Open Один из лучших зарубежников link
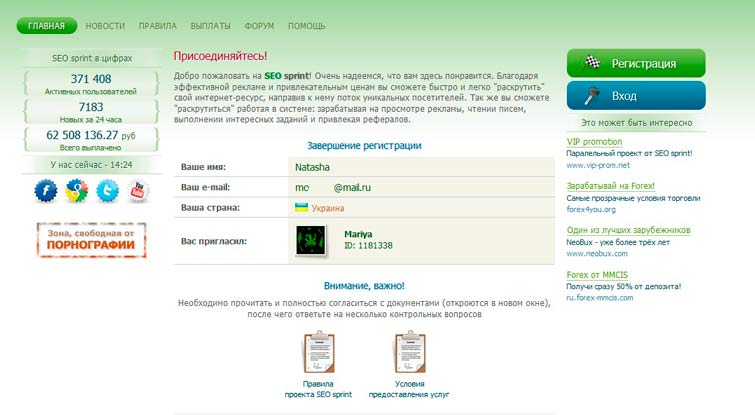This screenshot has width=755, height=415. coord(628,230)
